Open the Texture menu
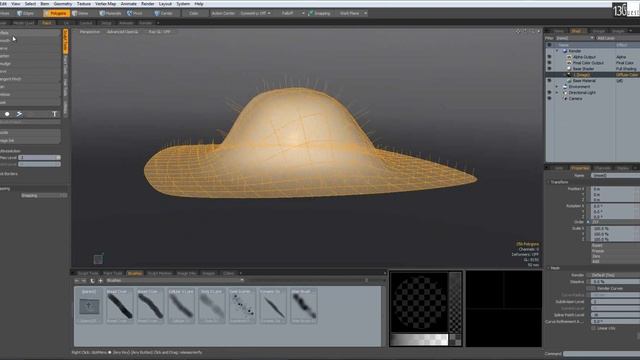 click(84, 4)
